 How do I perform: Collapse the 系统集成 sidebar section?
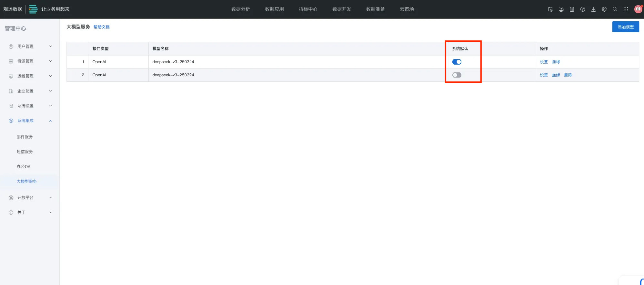click(x=30, y=121)
